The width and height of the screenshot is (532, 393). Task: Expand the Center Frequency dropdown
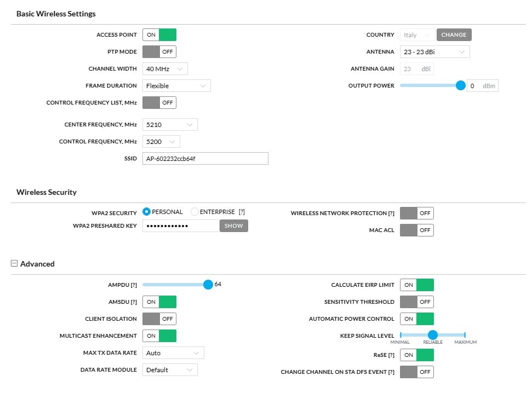coord(170,125)
